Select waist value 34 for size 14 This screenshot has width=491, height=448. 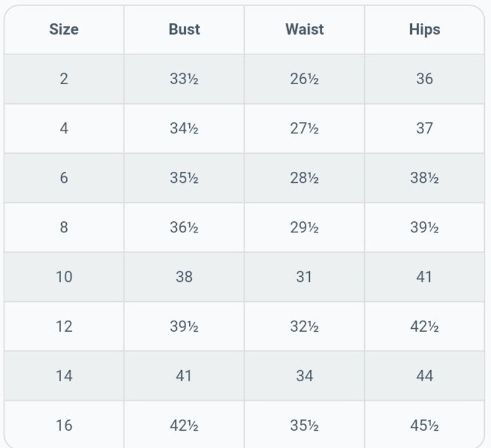(x=304, y=376)
